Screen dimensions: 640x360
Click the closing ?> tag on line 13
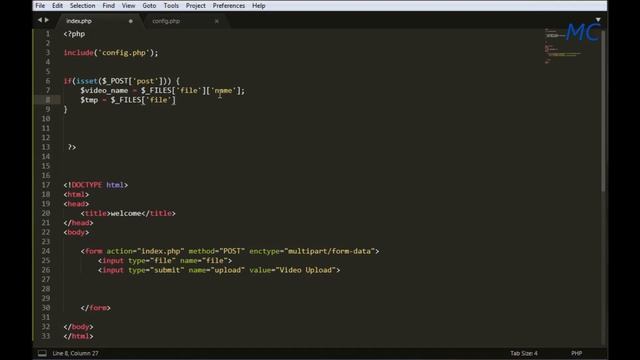72,147
